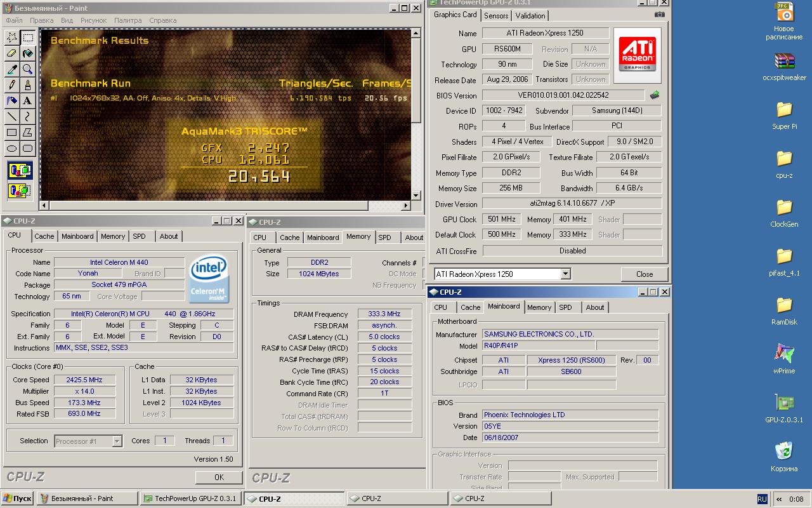Click the taskbar clock showing 0:08
This screenshot has width=812, height=508.
(x=796, y=499)
